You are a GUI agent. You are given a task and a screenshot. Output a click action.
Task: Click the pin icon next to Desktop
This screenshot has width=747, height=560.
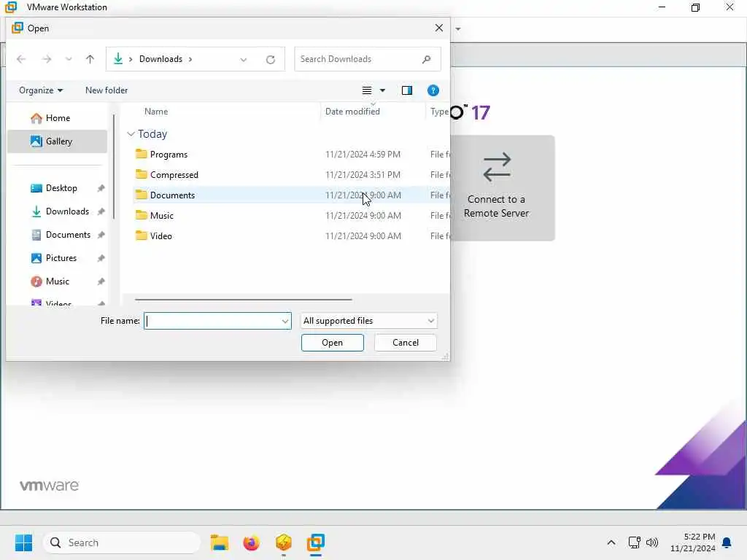(101, 188)
